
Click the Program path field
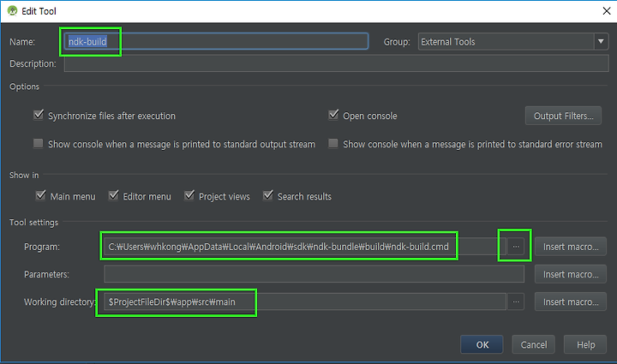point(305,247)
